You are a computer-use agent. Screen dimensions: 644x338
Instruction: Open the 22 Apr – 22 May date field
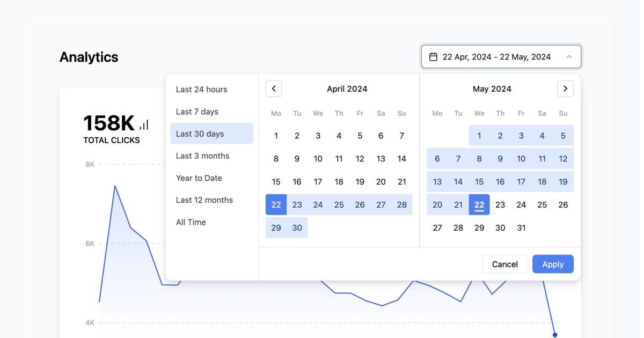click(501, 56)
